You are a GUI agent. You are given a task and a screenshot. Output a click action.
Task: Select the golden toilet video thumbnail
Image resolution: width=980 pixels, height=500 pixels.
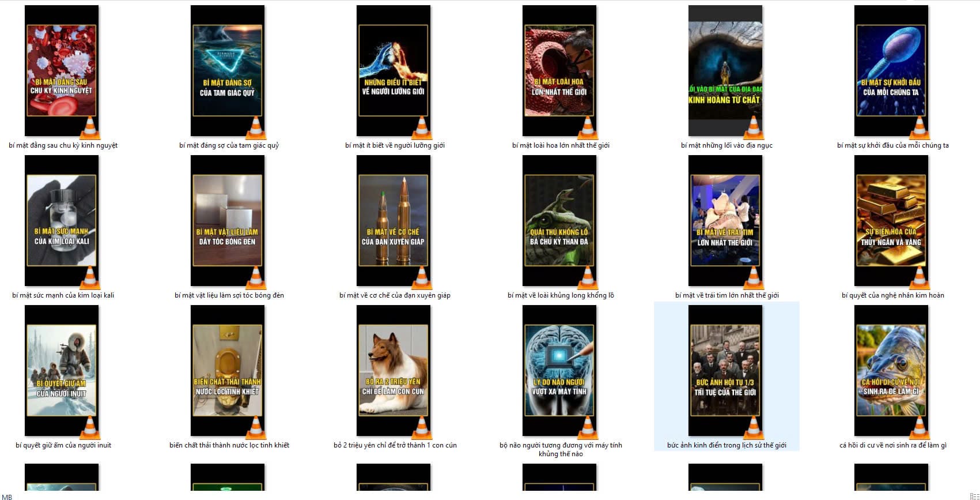point(228,371)
